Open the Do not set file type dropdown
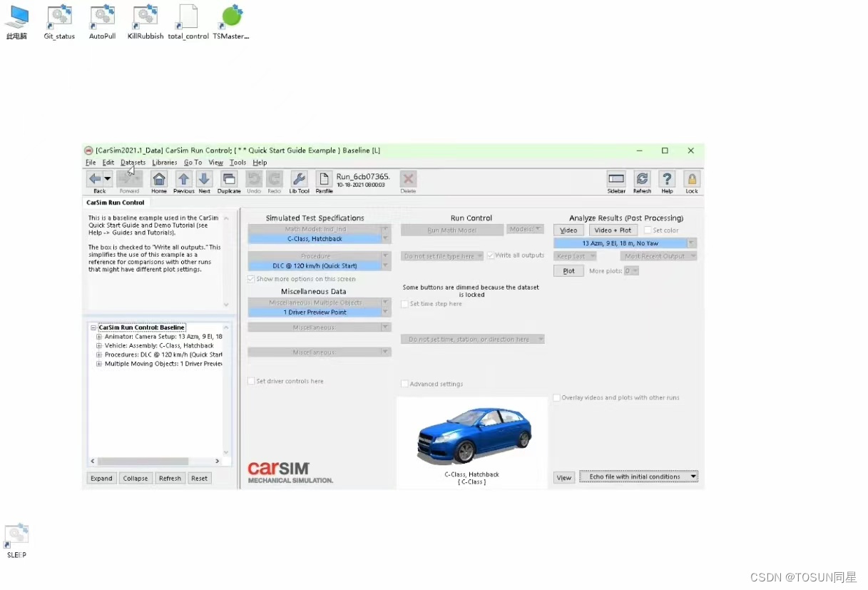This screenshot has height=590, width=868. [442, 256]
